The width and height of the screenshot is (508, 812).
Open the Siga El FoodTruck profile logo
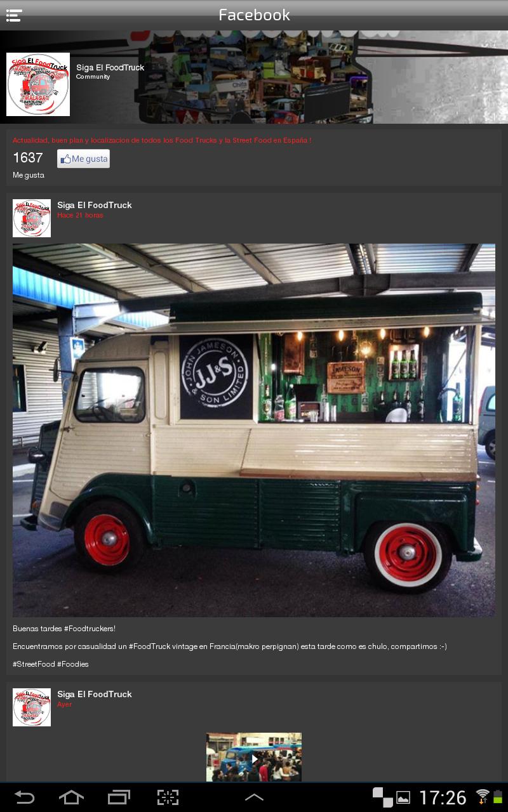click(x=38, y=84)
